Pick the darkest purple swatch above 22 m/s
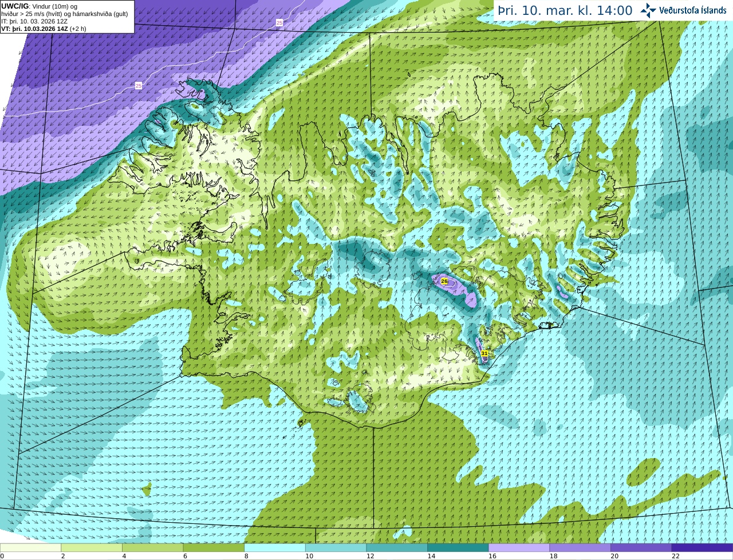733x560 pixels. (x=703, y=547)
